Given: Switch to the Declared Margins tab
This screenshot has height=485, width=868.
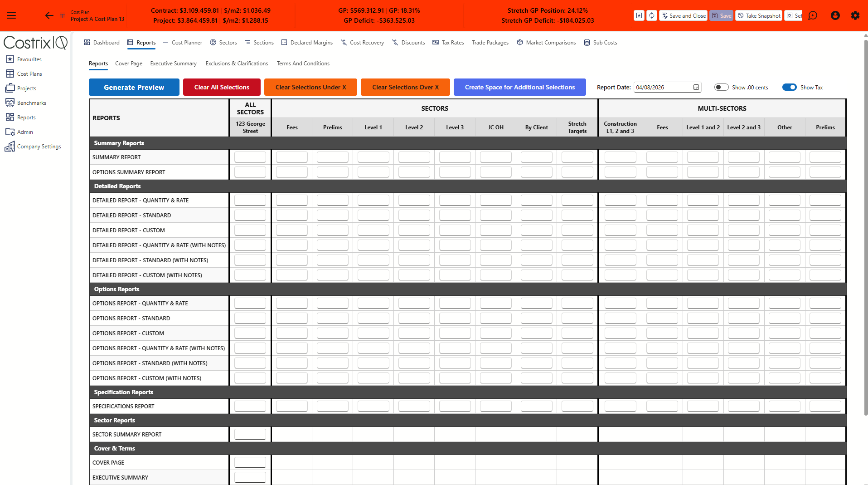Looking at the screenshot, I should (307, 43).
